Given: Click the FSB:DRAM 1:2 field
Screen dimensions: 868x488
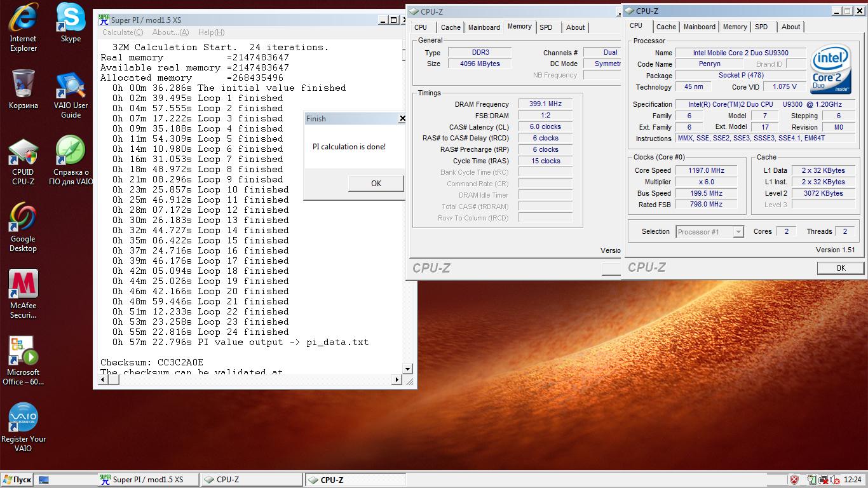Looking at the screenshot, I should (545, 116).
